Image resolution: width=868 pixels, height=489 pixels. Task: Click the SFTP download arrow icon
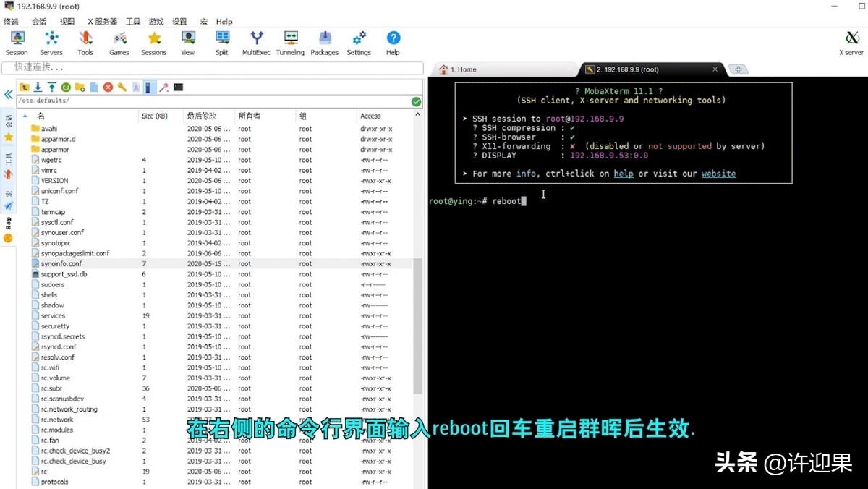[x=38, y=87]
